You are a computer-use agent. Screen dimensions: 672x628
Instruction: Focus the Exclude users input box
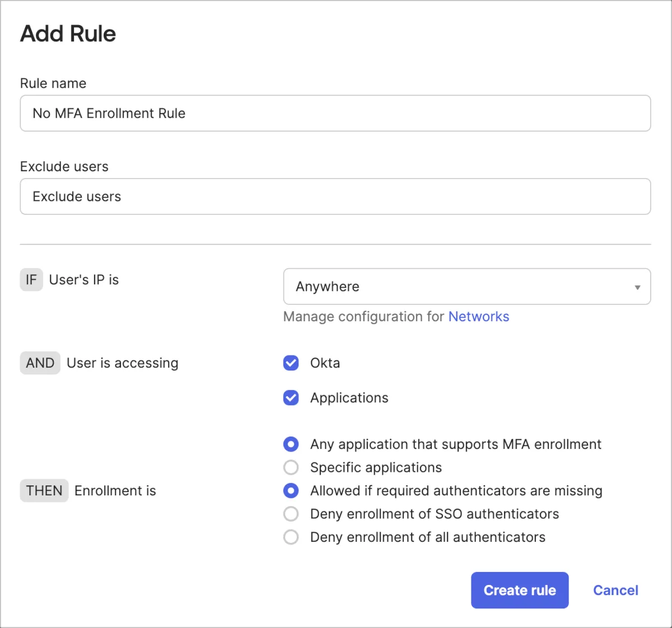(x=335, y=196)
